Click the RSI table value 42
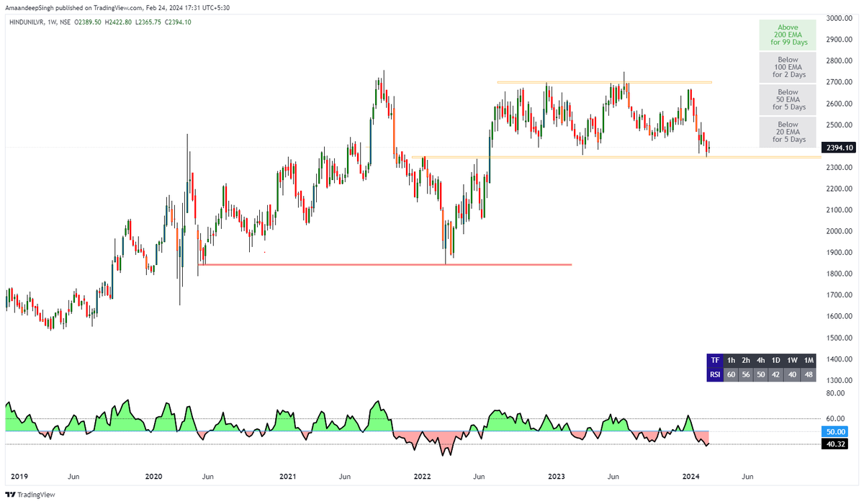The height and width of the screenshot is (504, 864). pos(777,374)
